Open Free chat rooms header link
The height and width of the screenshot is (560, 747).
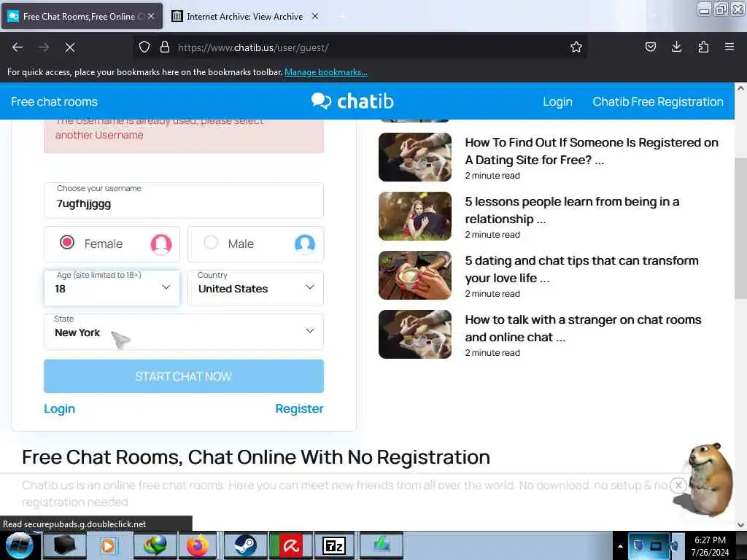point(54,101)
